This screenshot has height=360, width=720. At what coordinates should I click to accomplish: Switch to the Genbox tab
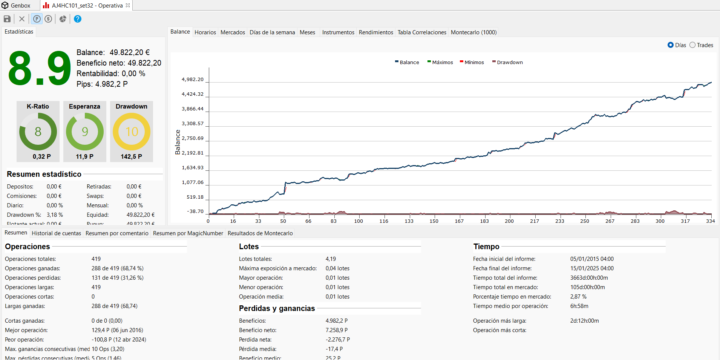point(17,6)
